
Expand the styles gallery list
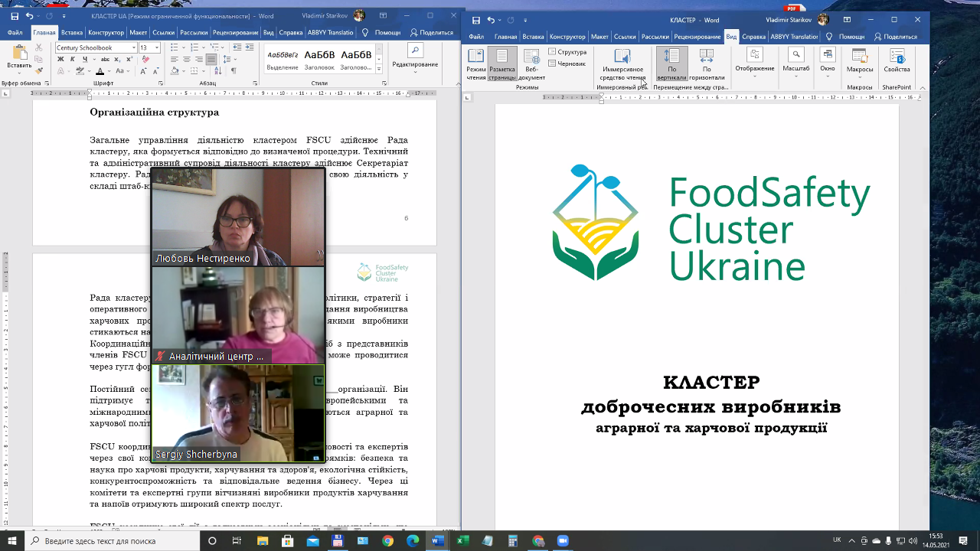coord(379,69)
